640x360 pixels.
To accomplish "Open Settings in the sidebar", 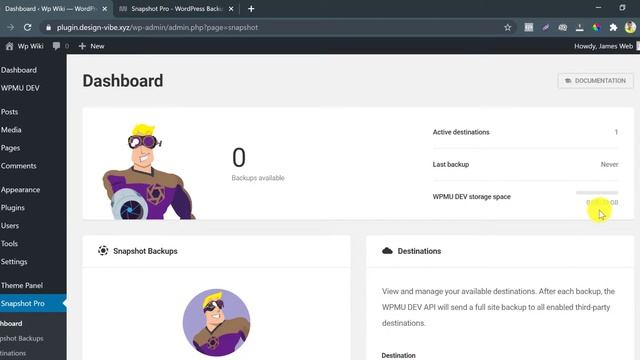I will click(x=14, y=261).
